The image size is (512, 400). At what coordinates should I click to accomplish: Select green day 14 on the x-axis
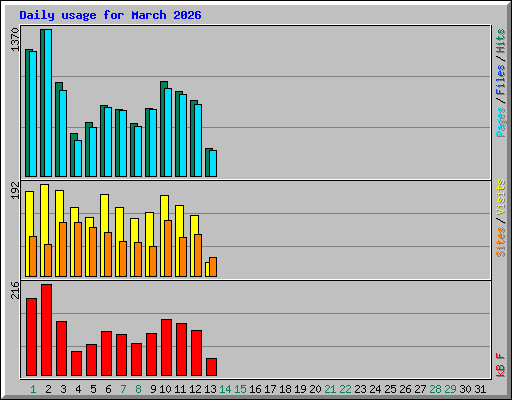(x=225, y=389)
